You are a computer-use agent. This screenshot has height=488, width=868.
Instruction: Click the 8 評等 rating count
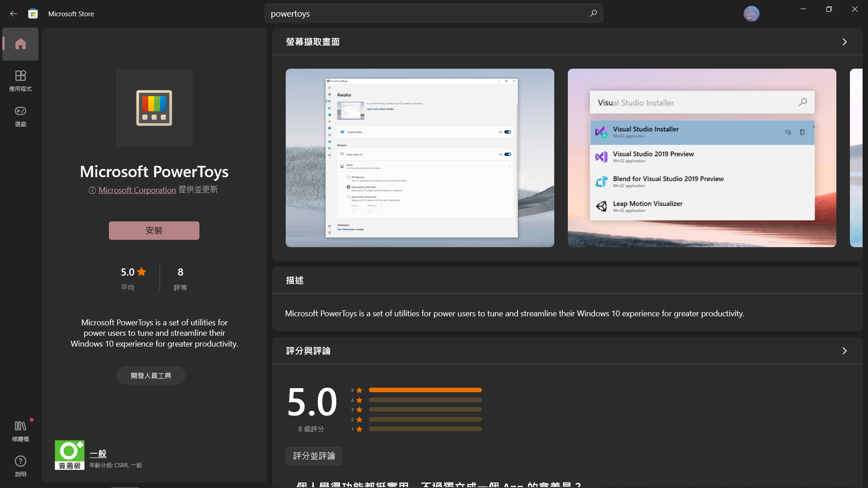[180, 278]
